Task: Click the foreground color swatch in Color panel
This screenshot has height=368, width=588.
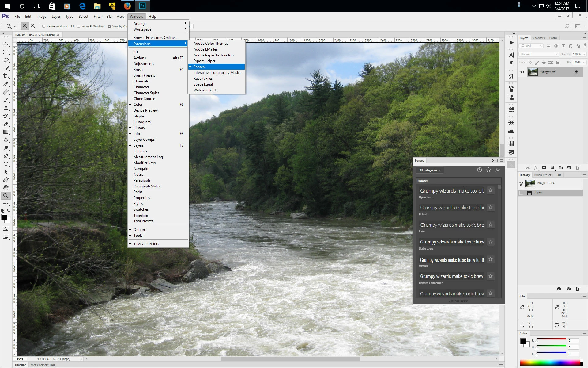Action: tap(523, 341)
